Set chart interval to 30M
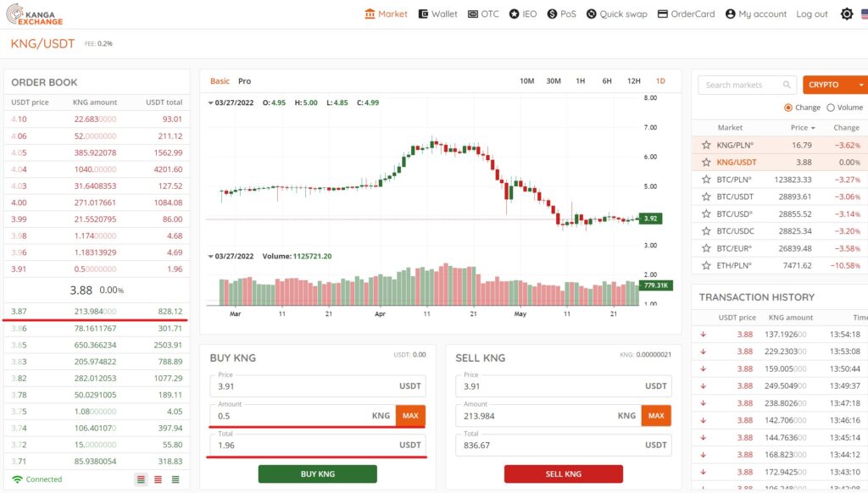 [554, 80]
